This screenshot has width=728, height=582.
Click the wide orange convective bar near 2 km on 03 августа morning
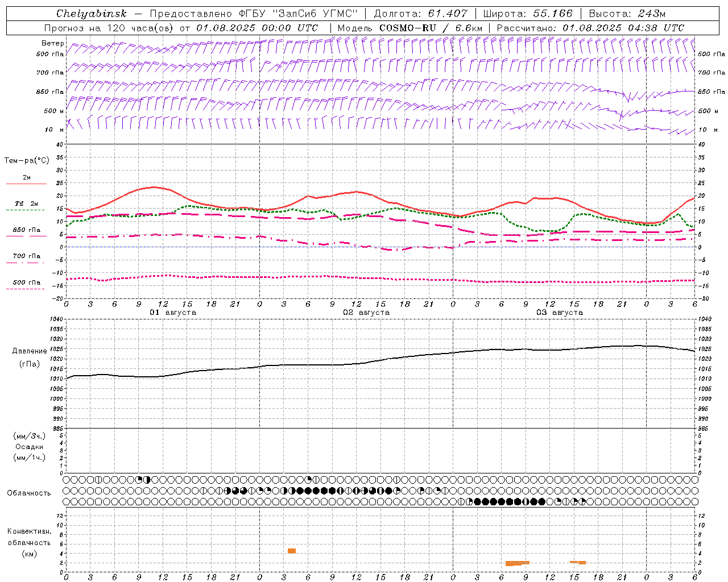point(517,563)
